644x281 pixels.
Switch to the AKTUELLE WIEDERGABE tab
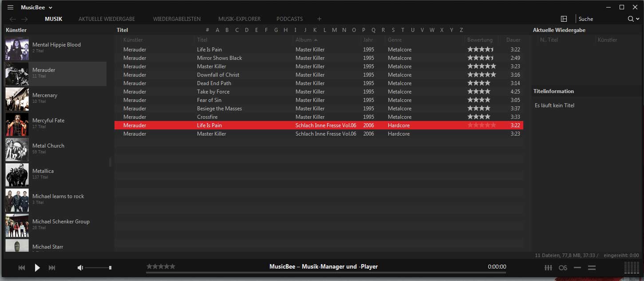click(107, 19)
